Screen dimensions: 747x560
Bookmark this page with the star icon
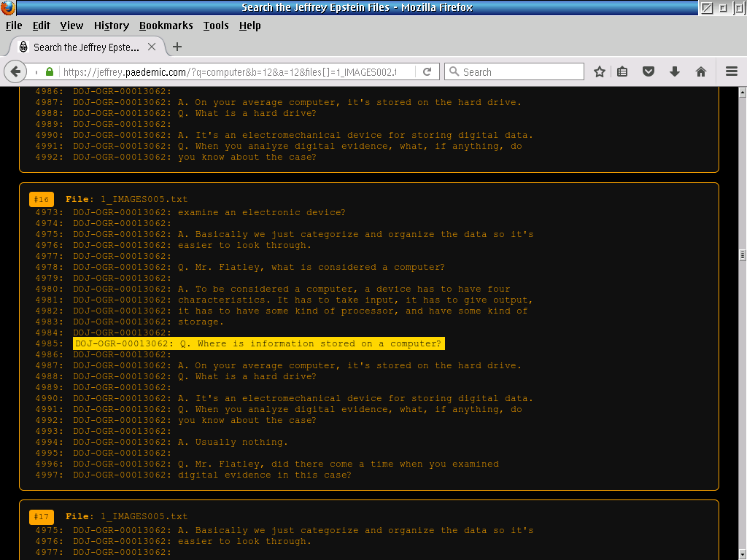point(600,71)
